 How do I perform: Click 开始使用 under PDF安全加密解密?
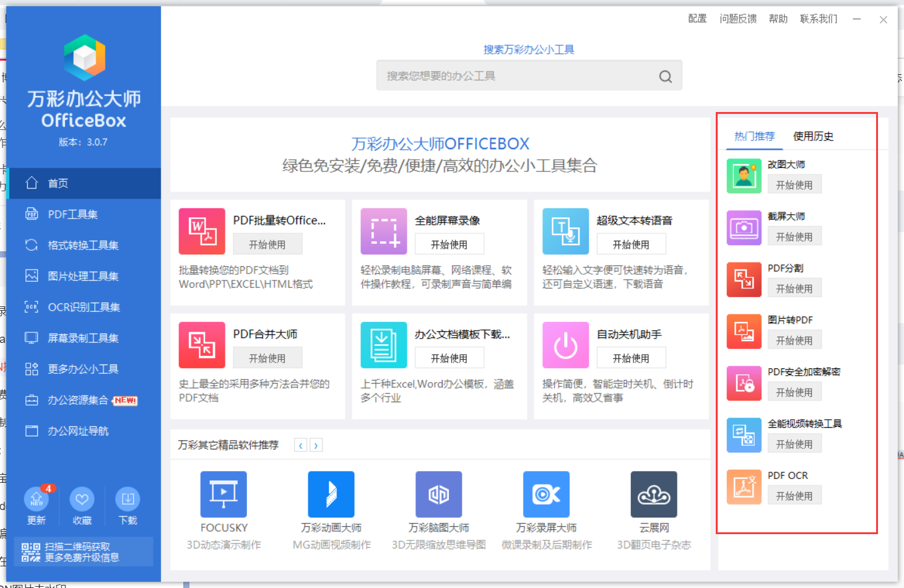[x=794, y=392]
